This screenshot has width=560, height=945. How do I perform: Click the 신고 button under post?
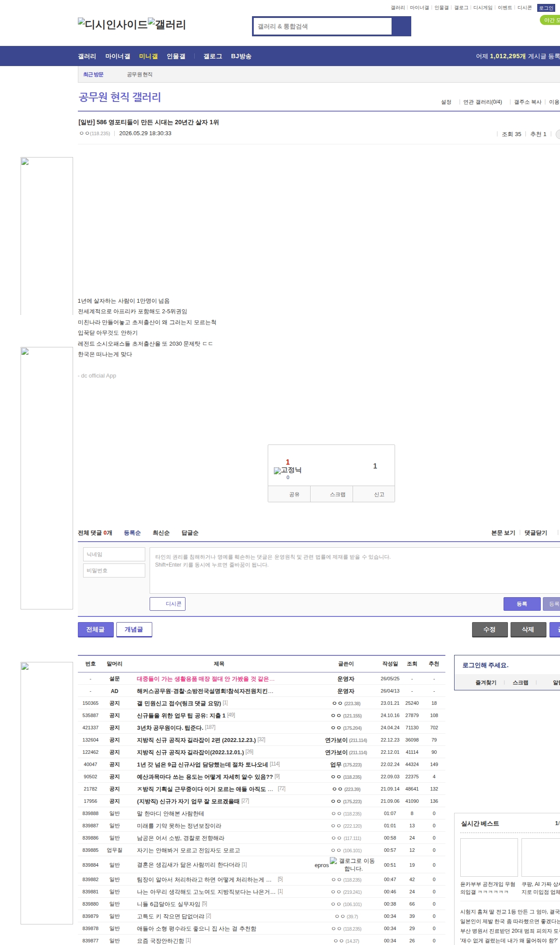click(x=374, y=494)
